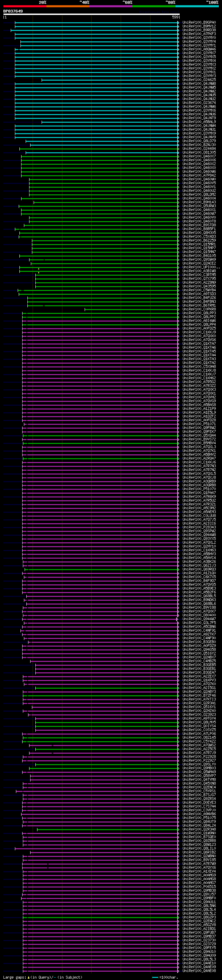Open hit UniRef100_Q3YMY0
This screenshot has width=222, height=980.
(x=199, y=38)
